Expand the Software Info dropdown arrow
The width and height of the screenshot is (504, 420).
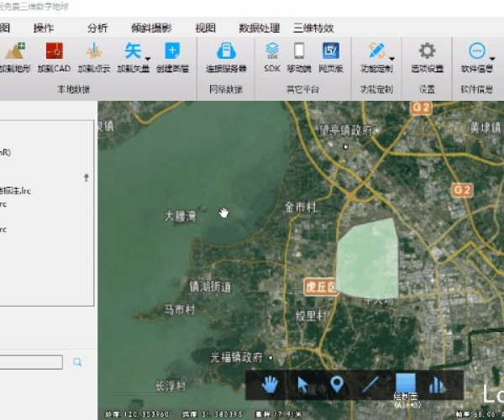[492, 59]
